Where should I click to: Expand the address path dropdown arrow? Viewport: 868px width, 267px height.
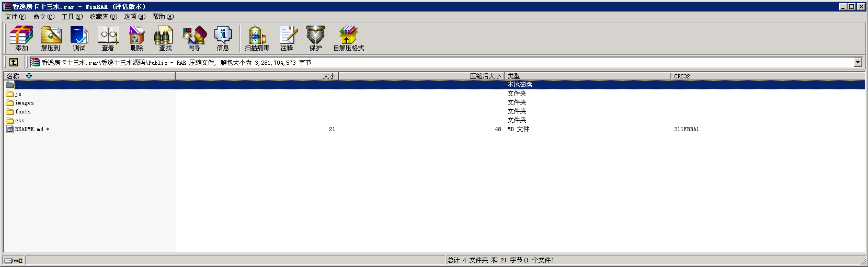click(x=858, y=62)
